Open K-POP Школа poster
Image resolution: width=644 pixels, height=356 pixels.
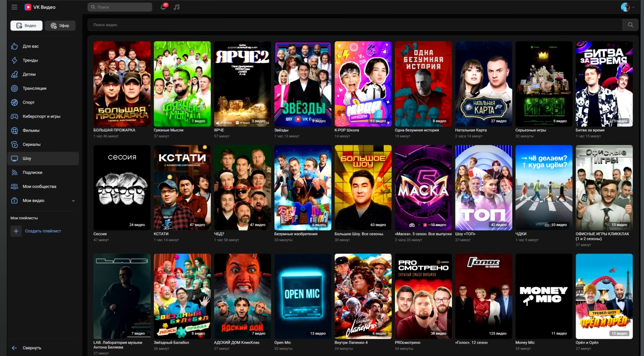(363, 84)
